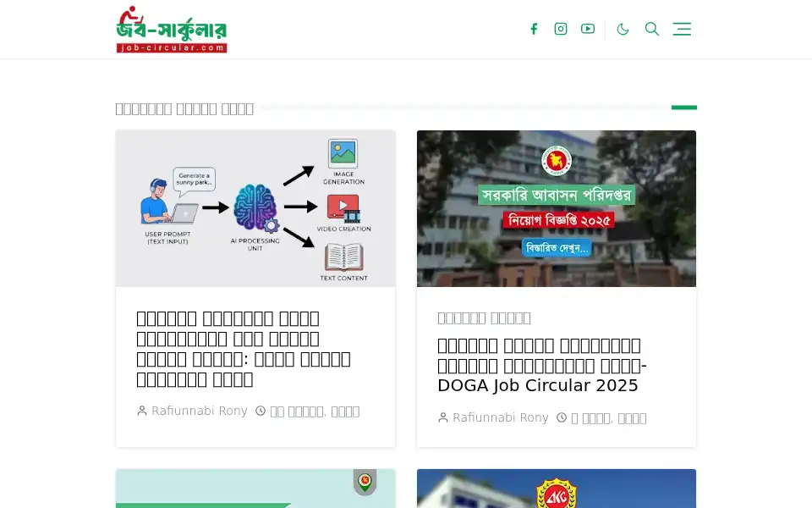Open headline under AI diagram image
The height and width of the screenshot is (508, 812).
[x=244, y=348]
